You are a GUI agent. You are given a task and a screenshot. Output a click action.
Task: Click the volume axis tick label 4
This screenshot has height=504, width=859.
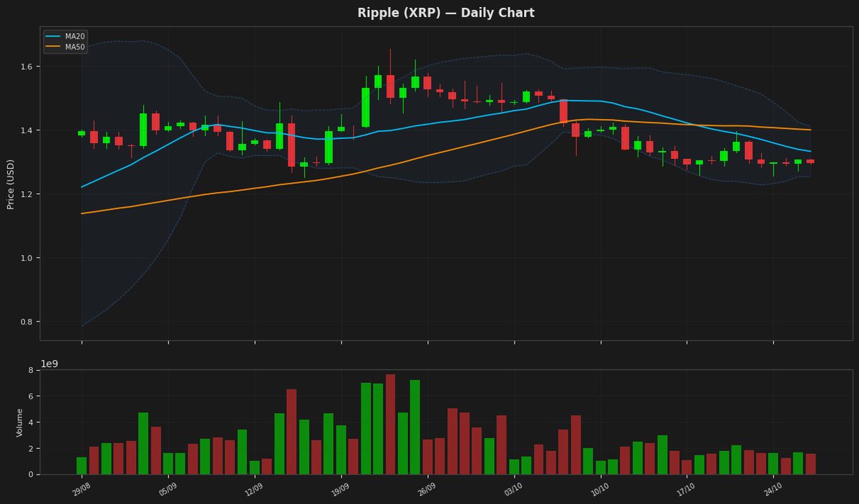pyautogui.click(x=31, y=422)
